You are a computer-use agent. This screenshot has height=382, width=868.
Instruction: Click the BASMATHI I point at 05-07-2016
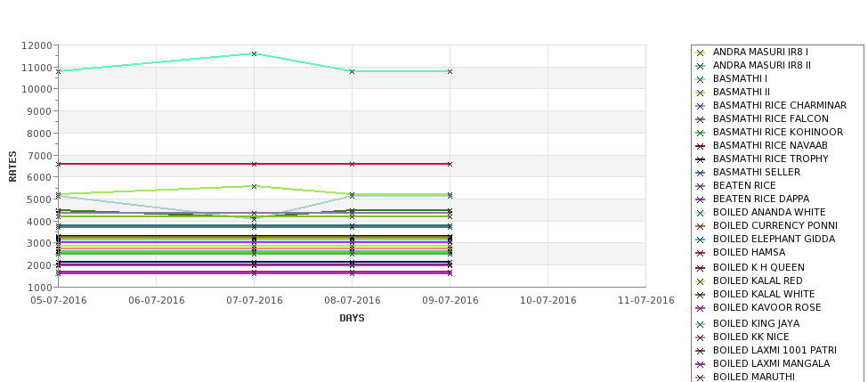tap(58, 71)
